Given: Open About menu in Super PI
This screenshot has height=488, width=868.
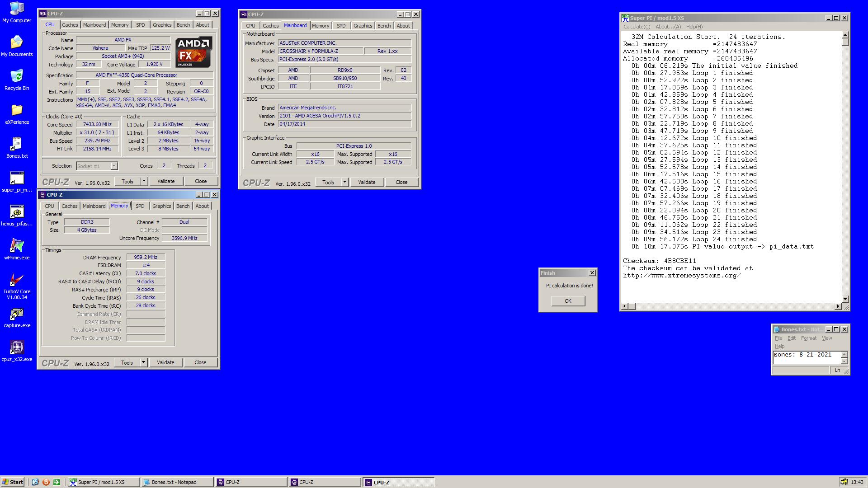Looking at the screenshot, I should click(668, 27).
